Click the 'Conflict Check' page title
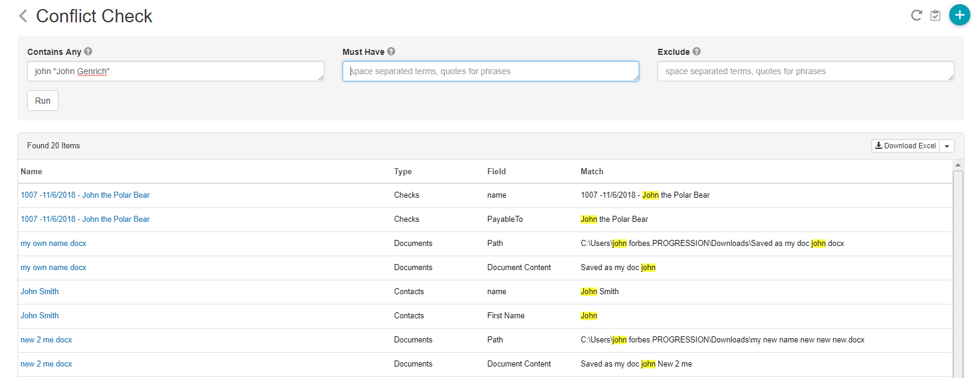The image size is (980, 378). point(94,16)
